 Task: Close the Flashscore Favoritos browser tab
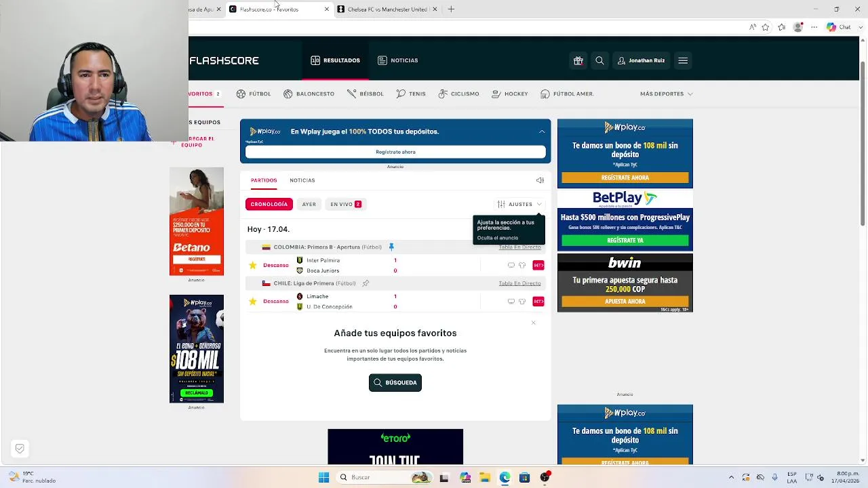tap(327, 9)
